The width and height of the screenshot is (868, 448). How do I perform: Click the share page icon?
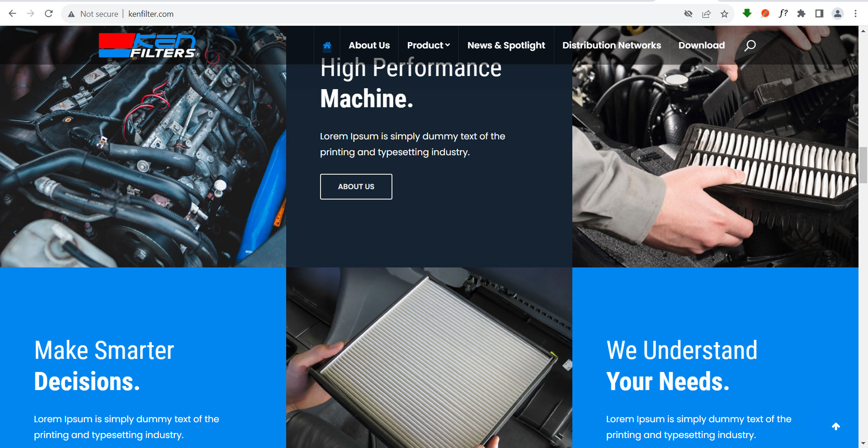(706, 14)
